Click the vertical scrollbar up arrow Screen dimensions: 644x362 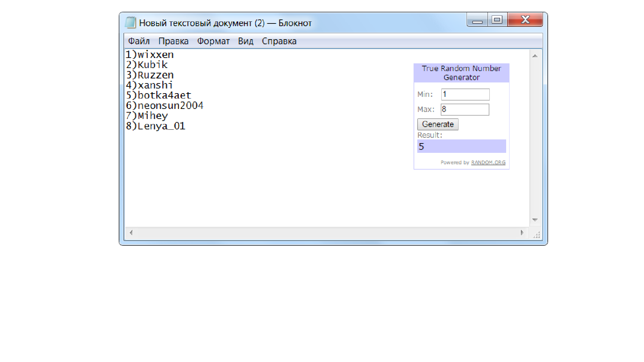coord(535,56)
